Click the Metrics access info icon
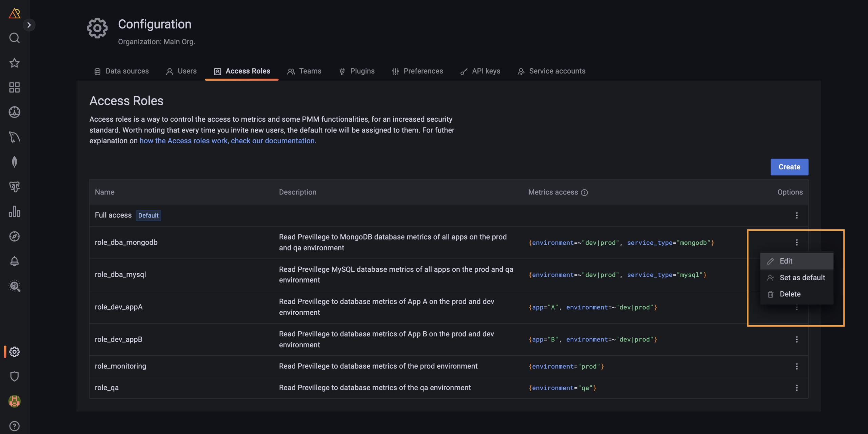 point(584,192)
